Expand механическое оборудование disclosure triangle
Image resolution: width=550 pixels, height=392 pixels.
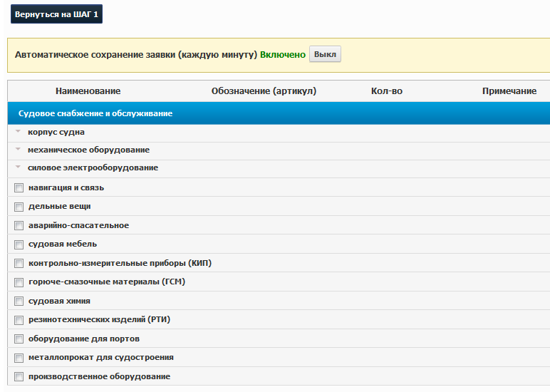point(18,149)
